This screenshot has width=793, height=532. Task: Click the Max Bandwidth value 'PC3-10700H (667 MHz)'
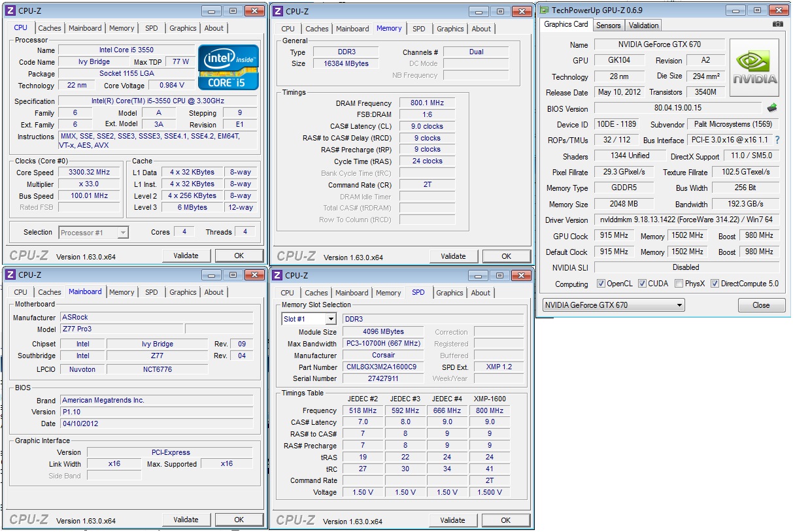click(384, 344)
